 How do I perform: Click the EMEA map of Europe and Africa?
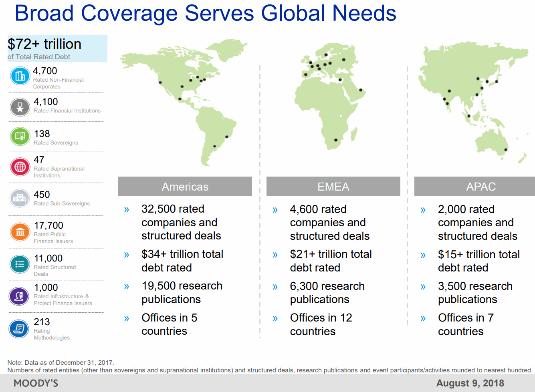point(331,96)
